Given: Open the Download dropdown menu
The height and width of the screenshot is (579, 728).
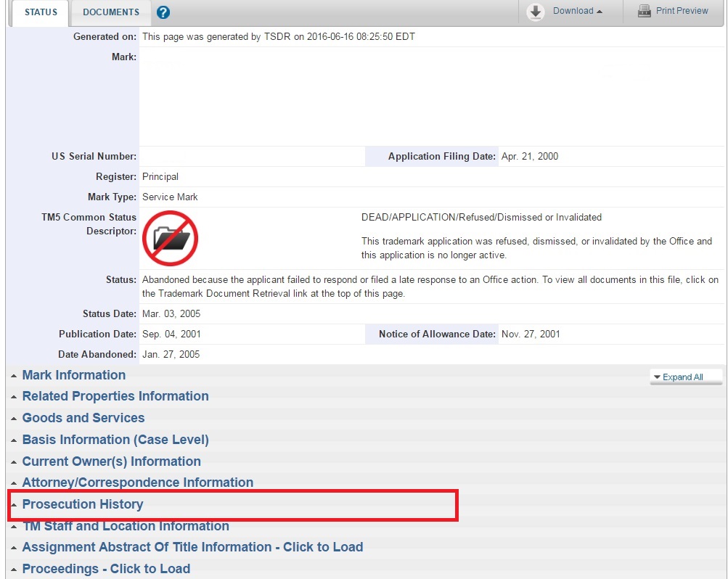Looking at the screenshot, I should pyautogui.click(x=577, y=11).
